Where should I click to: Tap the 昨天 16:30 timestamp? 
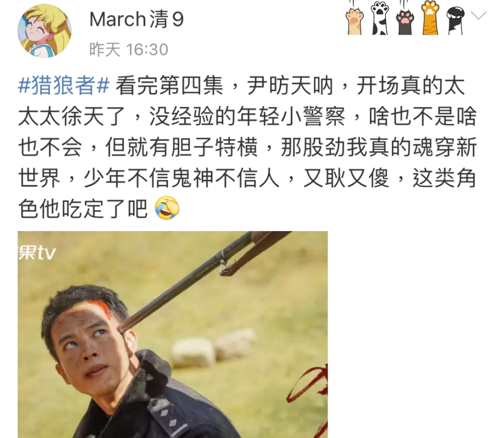point(129,49)
